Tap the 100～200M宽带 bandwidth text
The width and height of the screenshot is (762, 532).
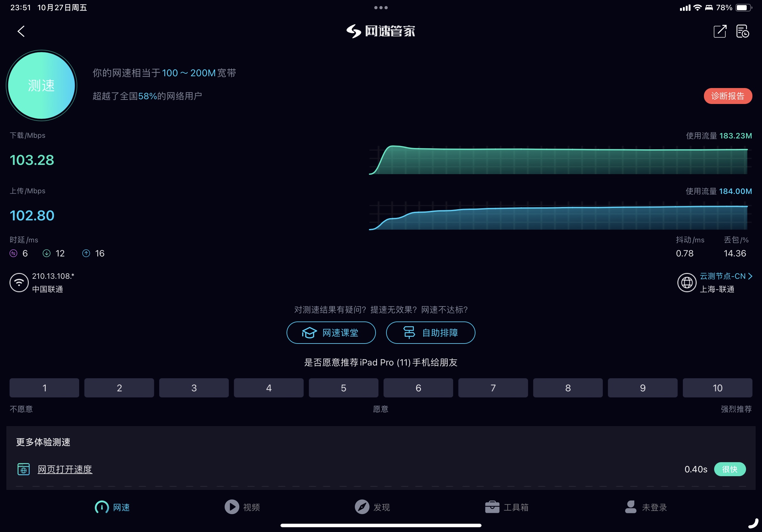pyautogui.click(x=199, y=73)
